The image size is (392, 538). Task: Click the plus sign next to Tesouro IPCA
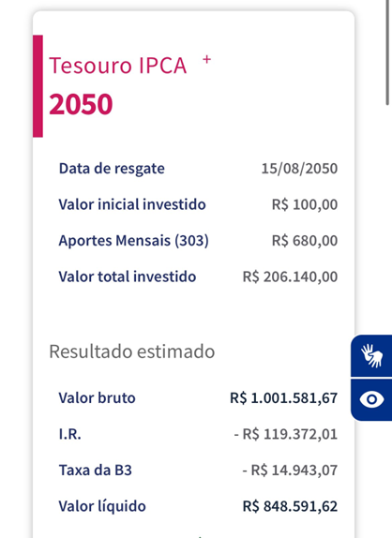pyautogui.click(x=206, y=60)
